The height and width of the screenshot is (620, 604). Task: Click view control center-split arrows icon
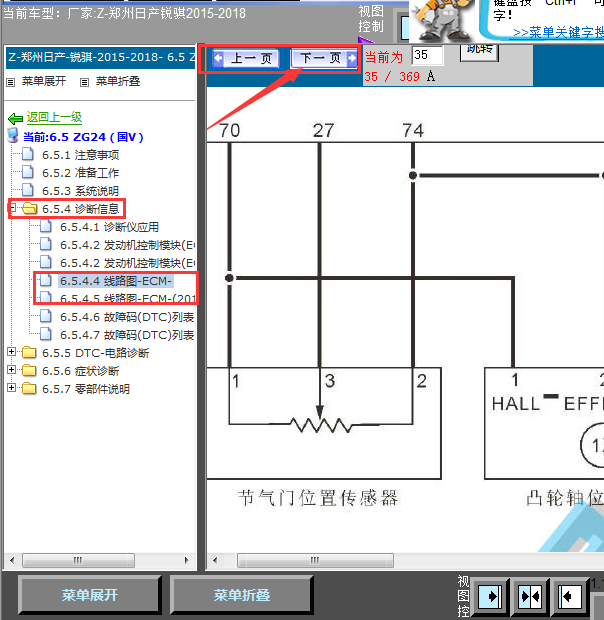pos(530,596)
